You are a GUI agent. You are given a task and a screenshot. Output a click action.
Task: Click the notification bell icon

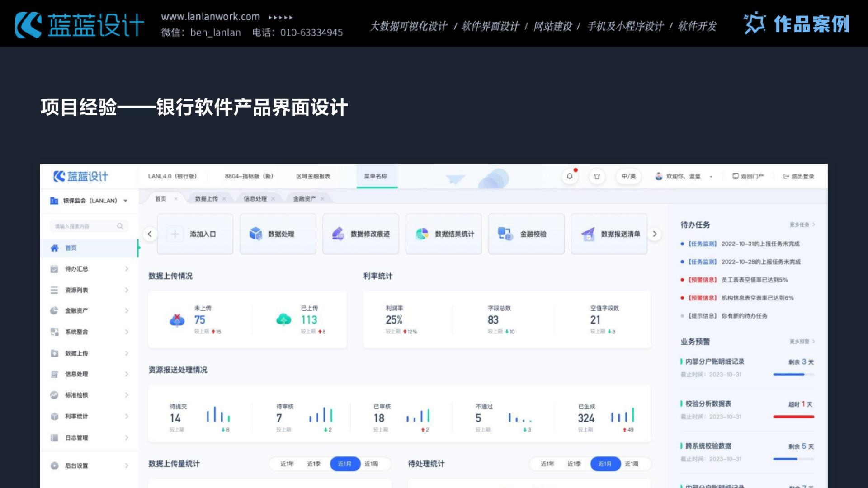570,176
